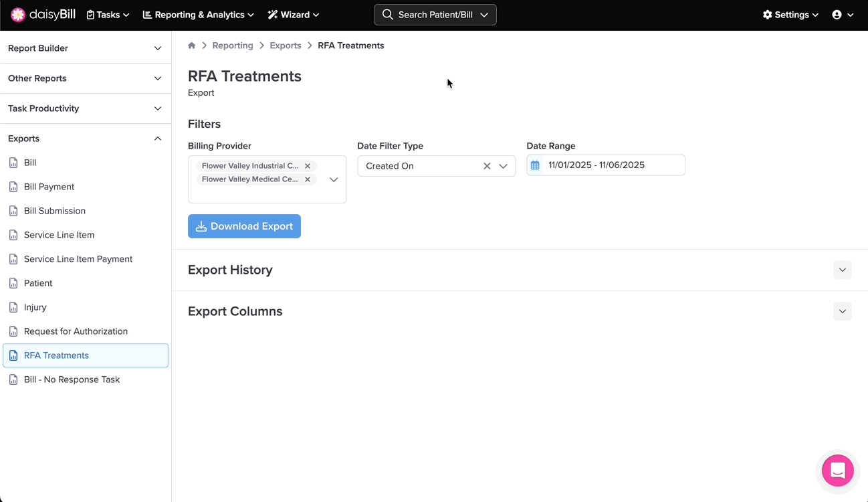Click the Download Export button

coord(244,226)
